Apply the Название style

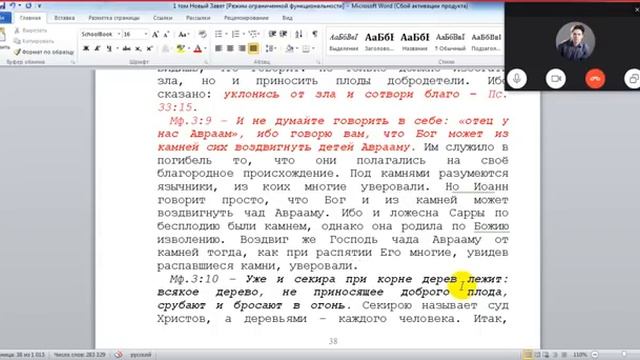(x=415, y=42)
